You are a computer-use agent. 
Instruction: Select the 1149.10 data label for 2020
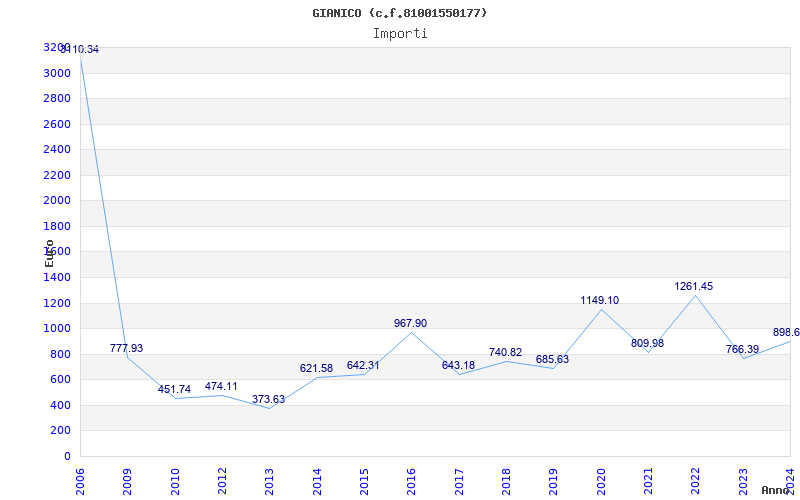pos(599,301)
